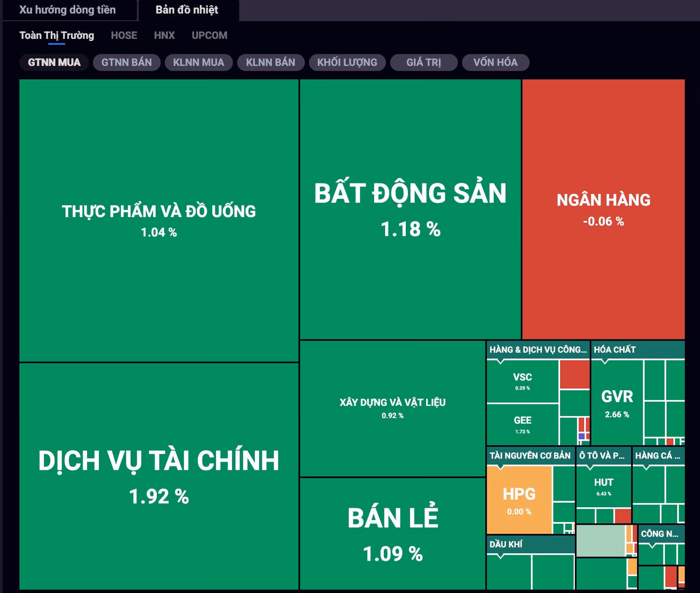Image resolution: width=700 pixels, height=593 pixels.
Task: Activate the KHỐI LƯỢNG filter pill
Action: click(347, 62)
